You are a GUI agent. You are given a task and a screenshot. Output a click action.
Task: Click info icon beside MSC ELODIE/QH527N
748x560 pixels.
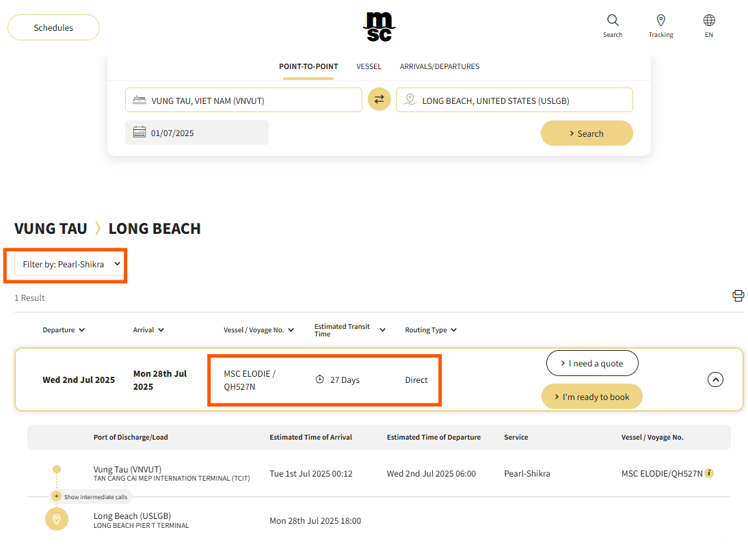(709, 473)
